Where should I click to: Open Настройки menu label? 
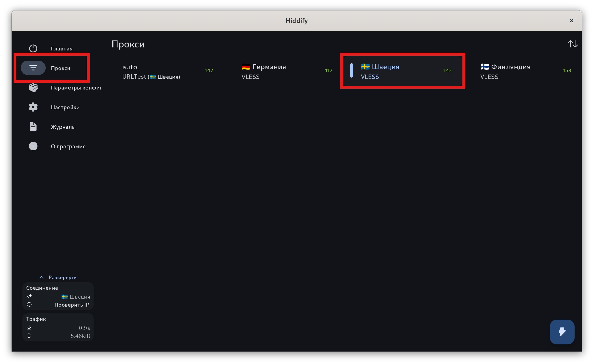[65, 107]
